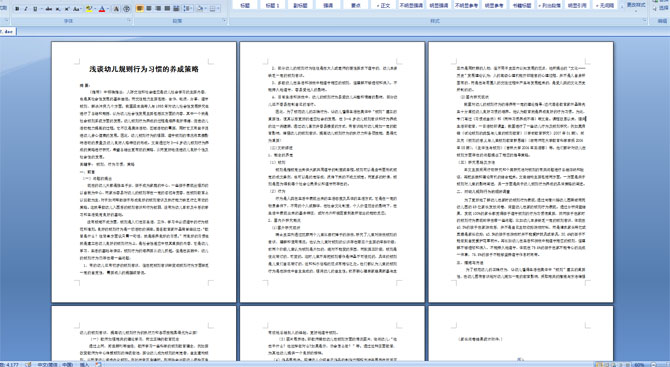Align paragraph text to the right
The image size is (670, 367).
tap(158, 9)
